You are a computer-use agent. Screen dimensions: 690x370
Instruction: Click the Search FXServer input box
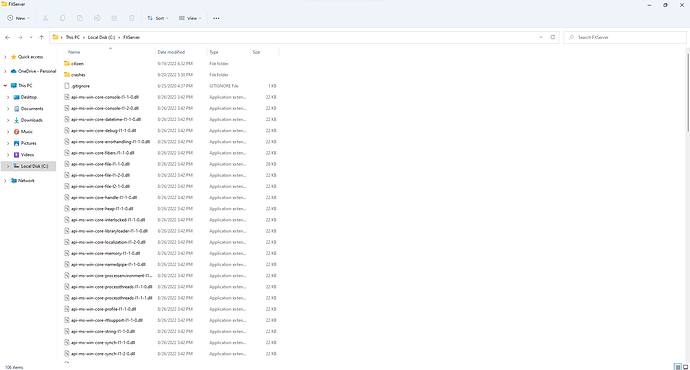pyautogui.click(x=625, y=37)
